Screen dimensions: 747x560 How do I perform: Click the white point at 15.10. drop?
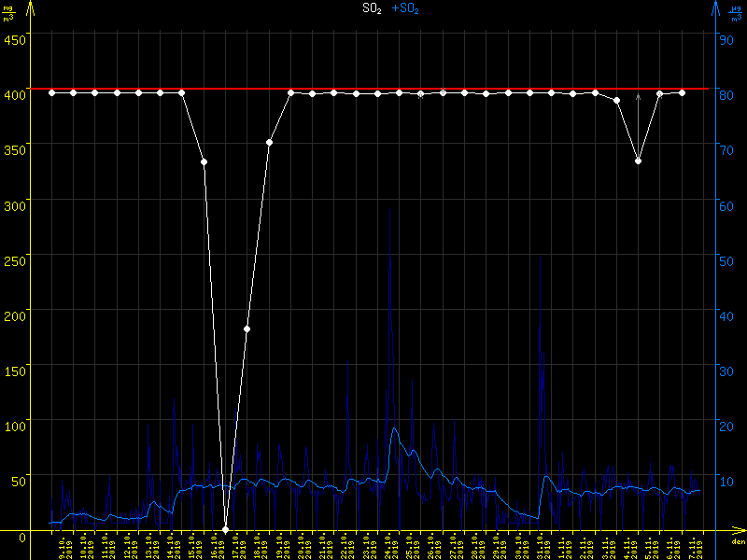(204, 162)
